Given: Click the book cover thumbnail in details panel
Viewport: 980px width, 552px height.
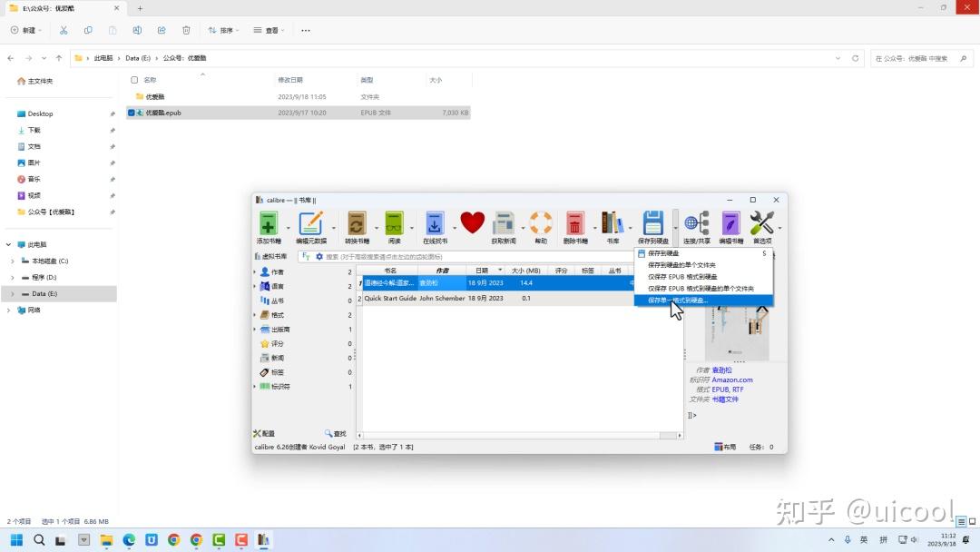Looking at the screenshot, I should [x=737, y=333].
